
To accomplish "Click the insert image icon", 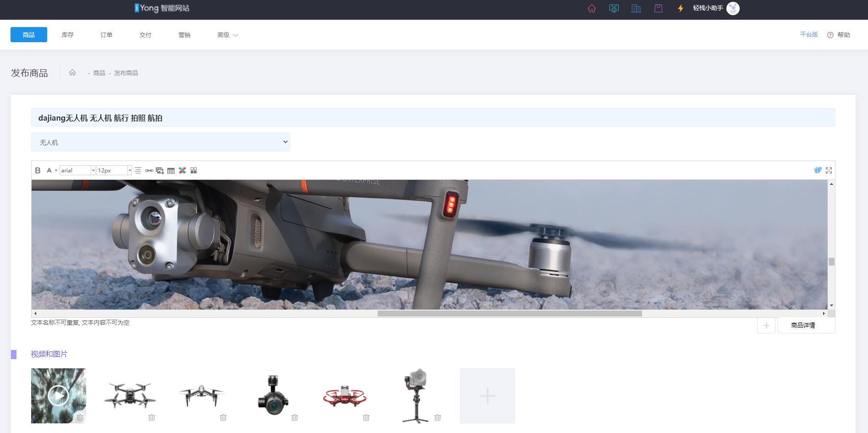I will point(160,170).
